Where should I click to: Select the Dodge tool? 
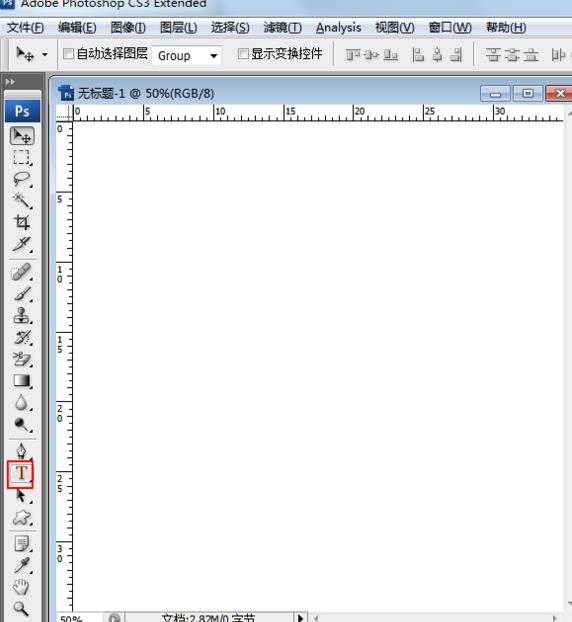22,424
